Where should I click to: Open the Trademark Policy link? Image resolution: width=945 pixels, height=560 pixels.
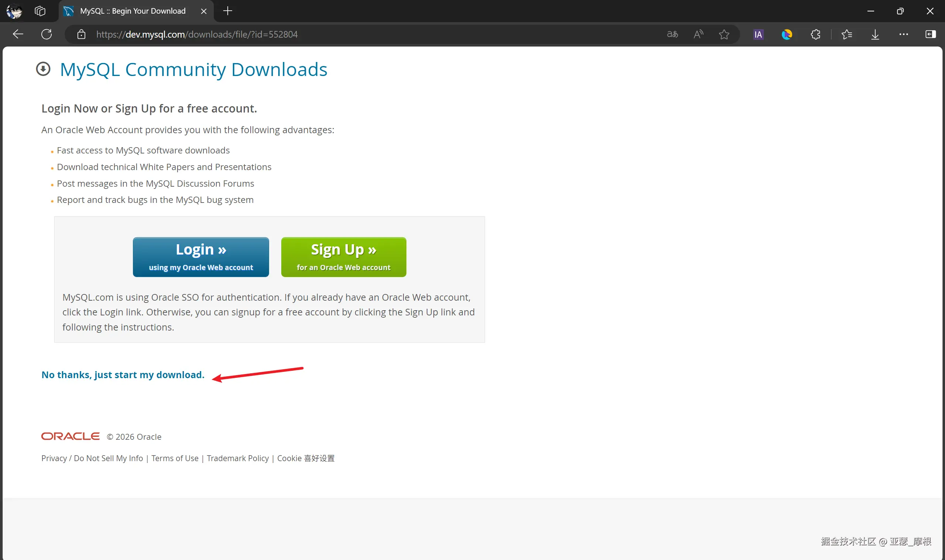(238, 458)
